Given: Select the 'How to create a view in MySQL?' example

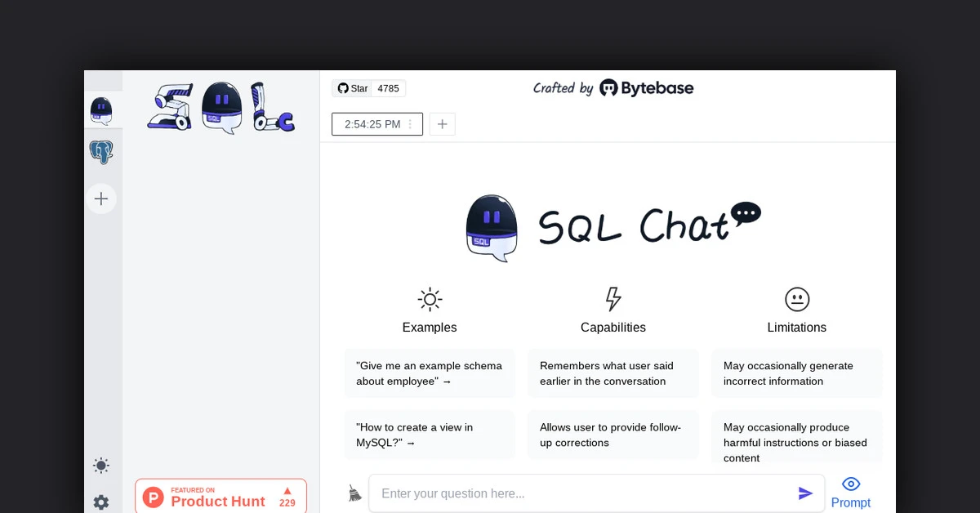Looking at the screenshot, I should click(x=430, y=435).
